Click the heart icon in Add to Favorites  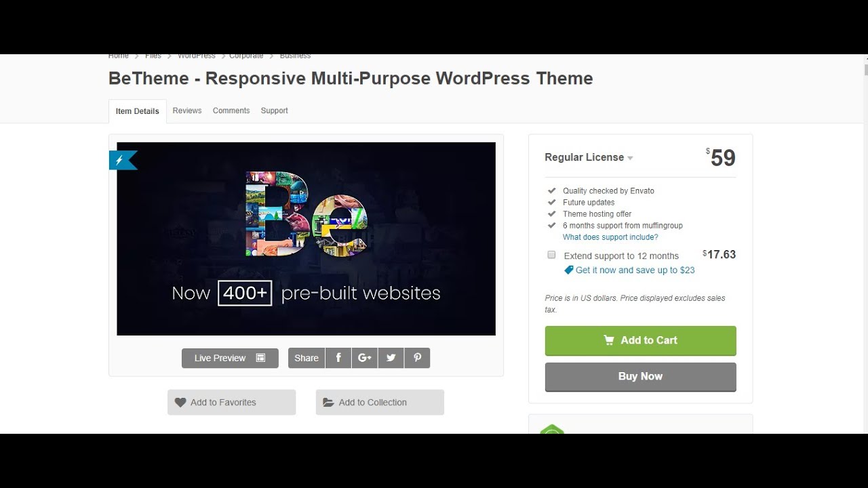click(180, 402)
